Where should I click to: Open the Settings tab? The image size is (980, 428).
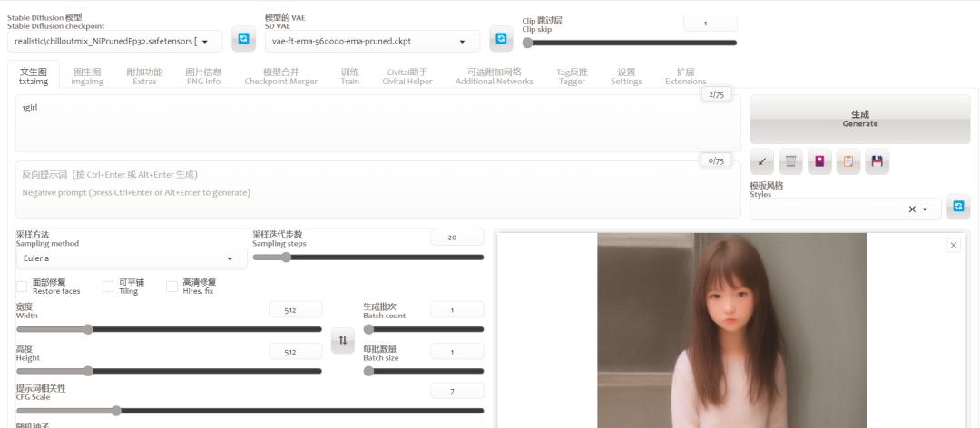(x=626, y=76)
